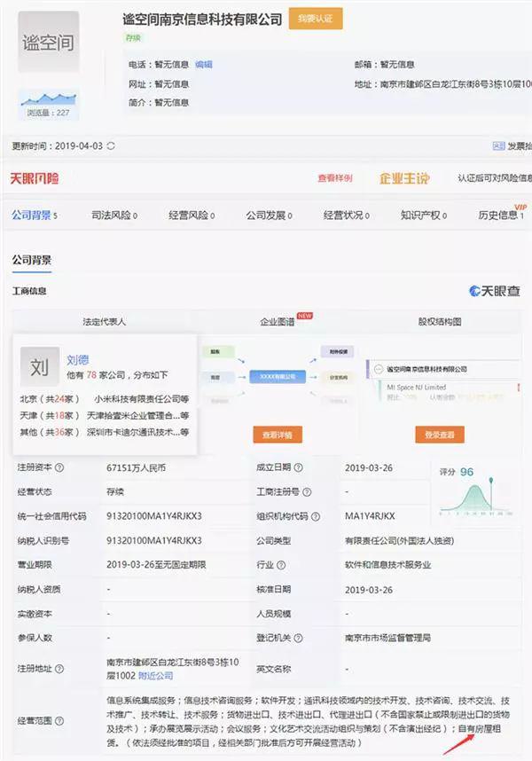Click the company title 谧空间南京信息科技有限公司
The image size is (532, 761).
point(202,19)
